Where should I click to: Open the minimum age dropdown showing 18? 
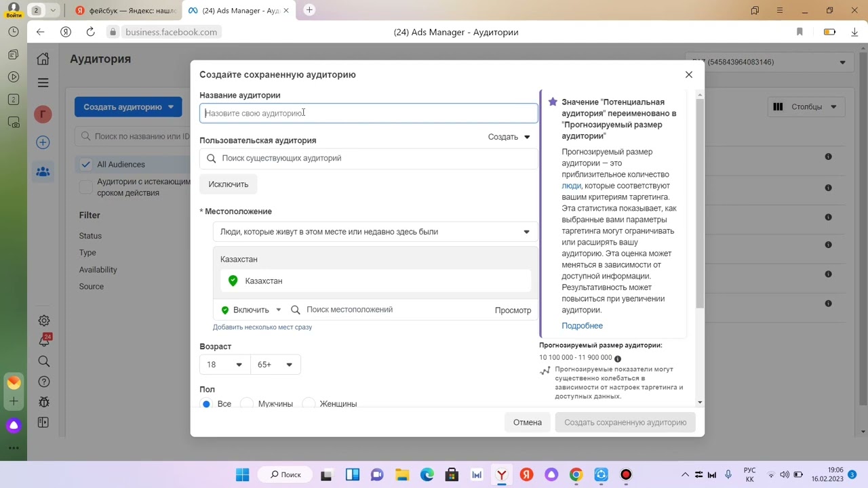(224, 365)
